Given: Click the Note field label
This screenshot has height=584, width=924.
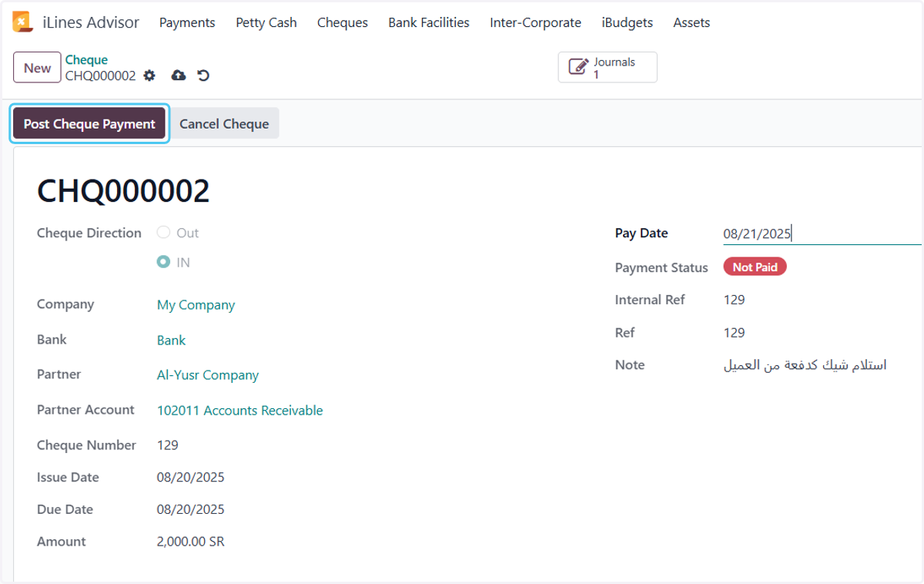Looking at the screenshot, I should [x=630, y=365].
